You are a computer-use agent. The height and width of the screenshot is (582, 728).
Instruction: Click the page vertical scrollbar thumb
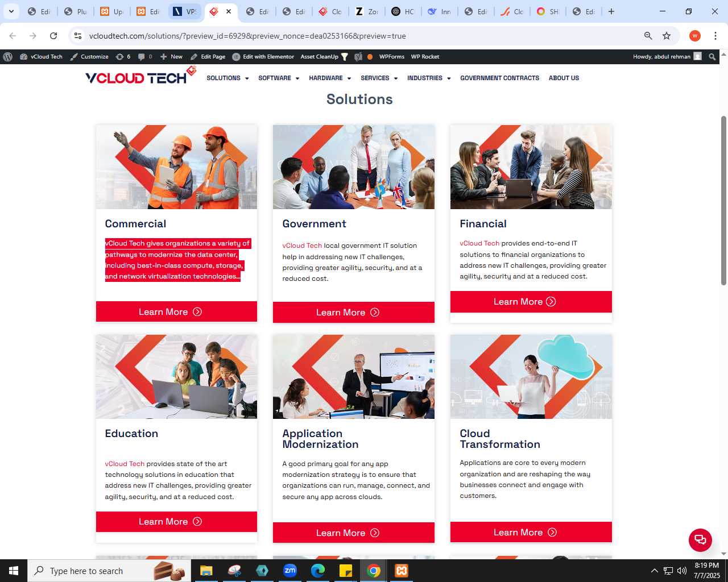[x=723, y=201]
